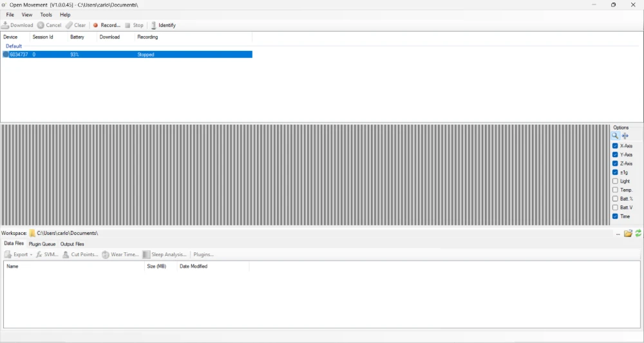Sort by the Download column header
Screen dimensions: 644x343
tap(115, 37)
